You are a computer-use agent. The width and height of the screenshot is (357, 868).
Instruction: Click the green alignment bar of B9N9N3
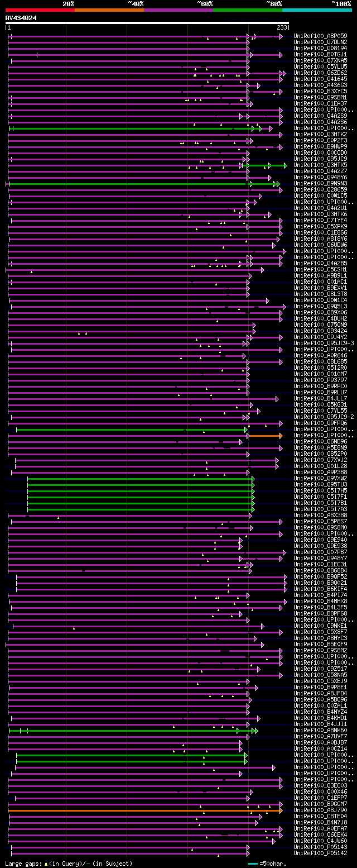coord(143,184)
